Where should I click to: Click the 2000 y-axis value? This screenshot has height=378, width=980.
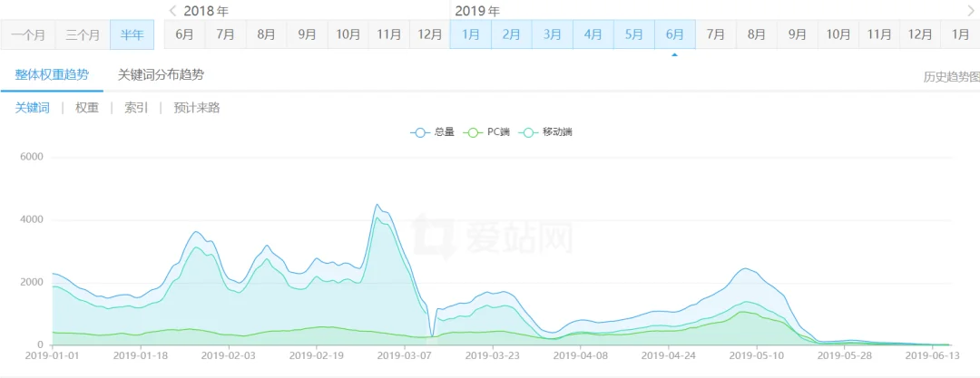32,283
